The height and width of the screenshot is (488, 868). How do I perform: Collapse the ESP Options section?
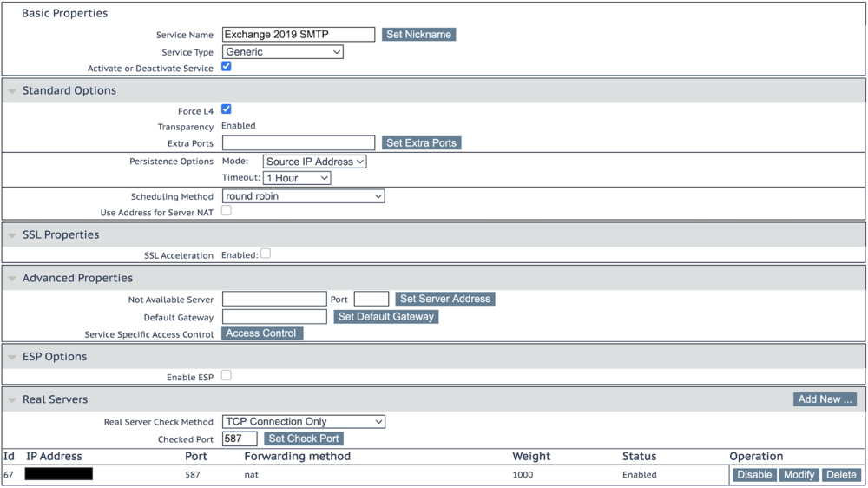12,357
